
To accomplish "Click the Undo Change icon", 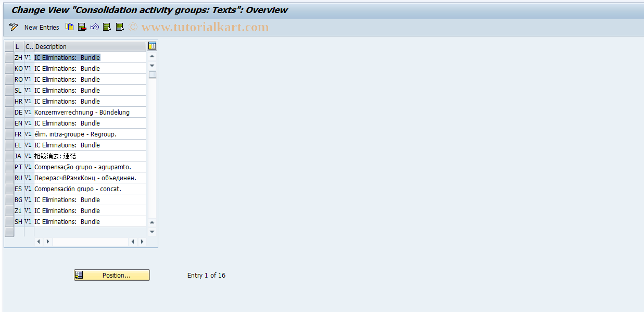I will [94, 27].
